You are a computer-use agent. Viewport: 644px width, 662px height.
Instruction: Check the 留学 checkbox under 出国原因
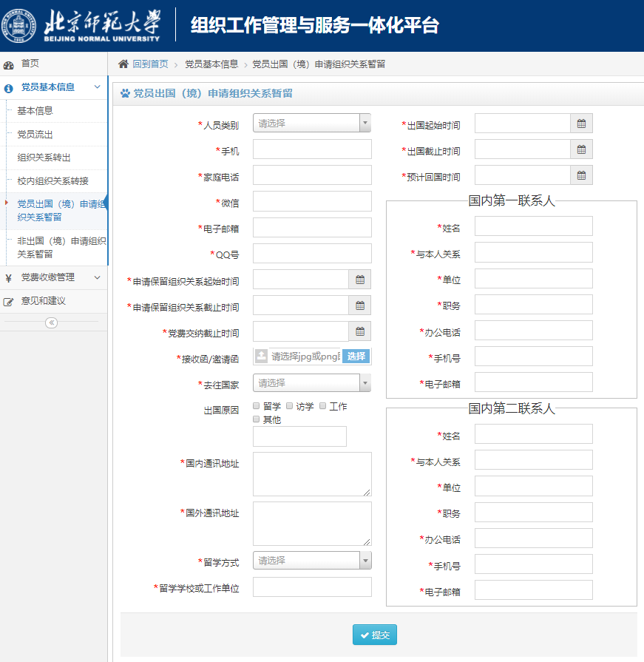coord(256,405)
